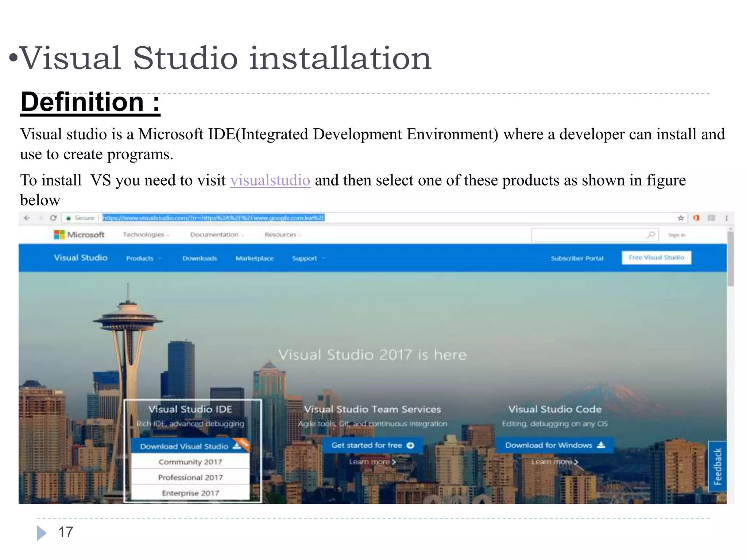Open the Feedback side tab
747x560 pixels.
[717, 466]
